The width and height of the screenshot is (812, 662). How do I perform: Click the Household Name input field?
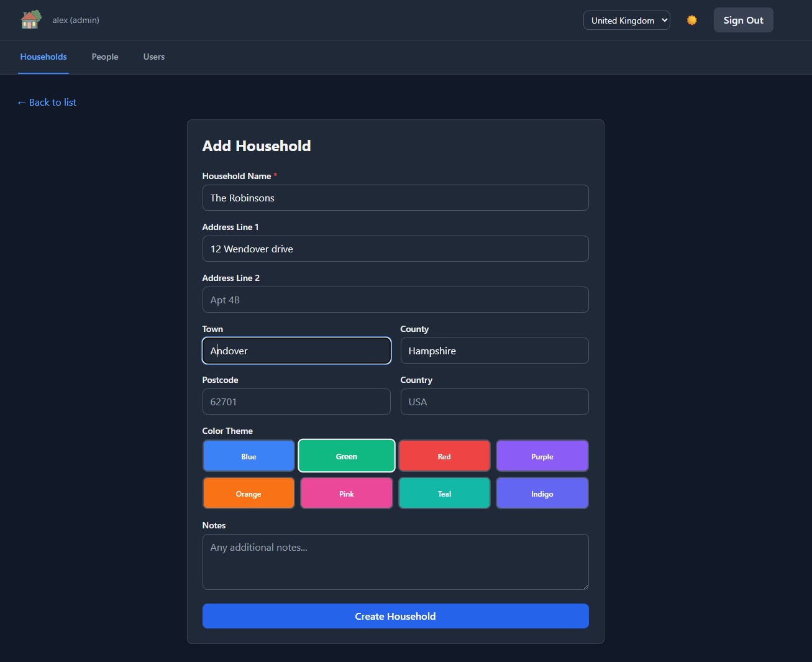395,198
